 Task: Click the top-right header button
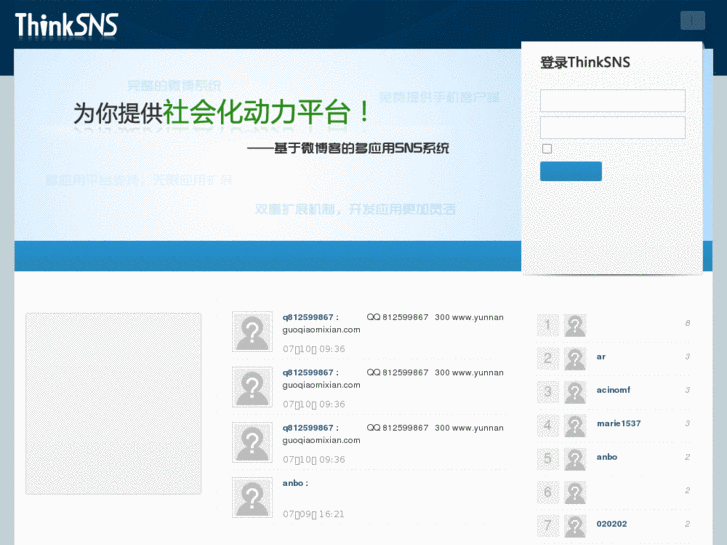coord(692,21)
